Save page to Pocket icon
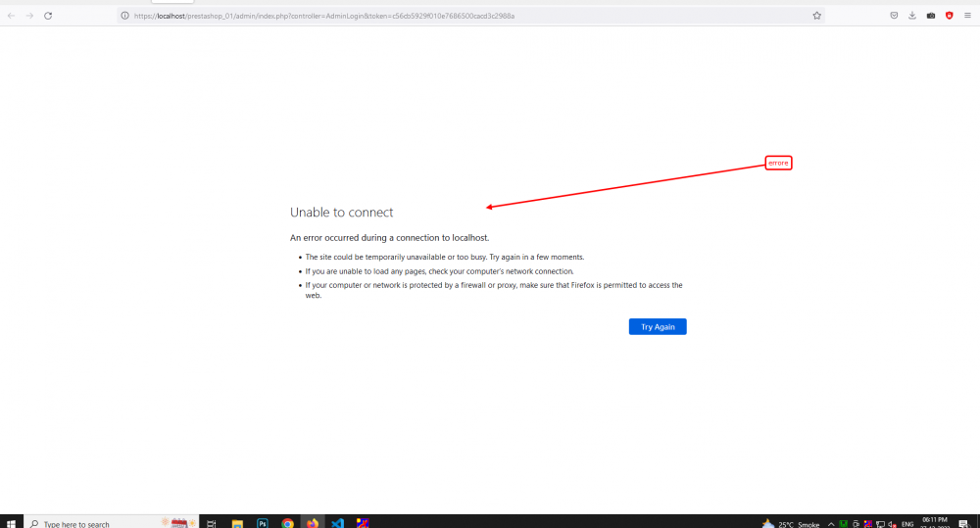Image resolution: width=980 pixels, height=528 pixels. click(894, 16)
